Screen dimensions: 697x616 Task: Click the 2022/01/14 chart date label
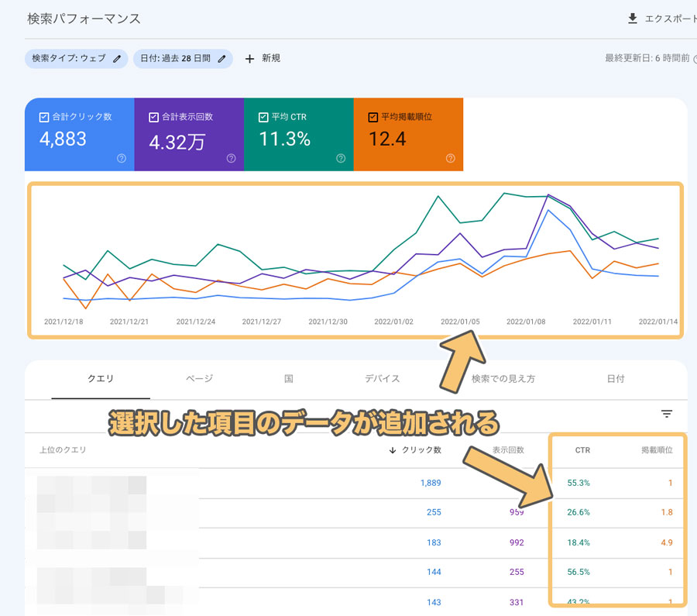(658, 322)
